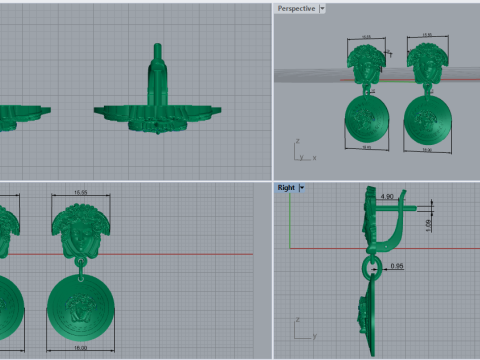Select the 16.00 dimension under the disc pendant
This screenshot has width=480, height=360.
[x=80, y=348]
